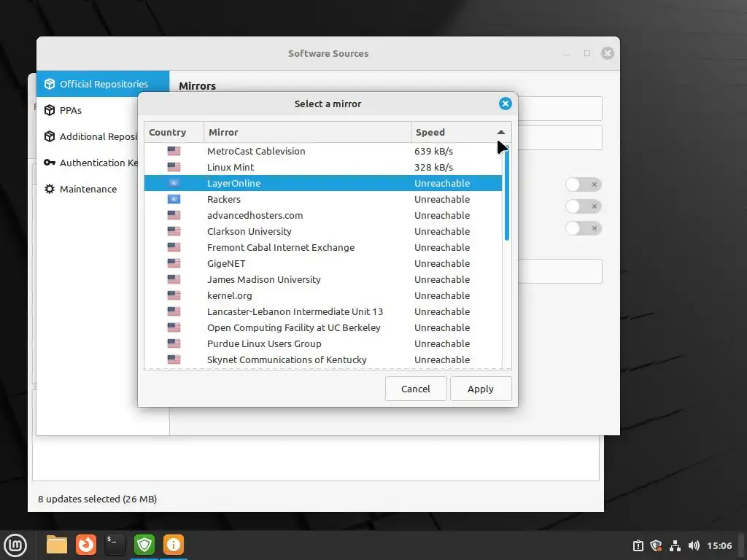
Task: Open the network tray icon
Action: pyautogui.click(x=675, y=545)
